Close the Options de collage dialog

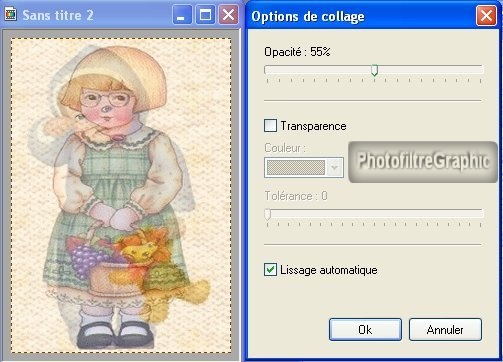pyautogui.click(x=486, y=16)
